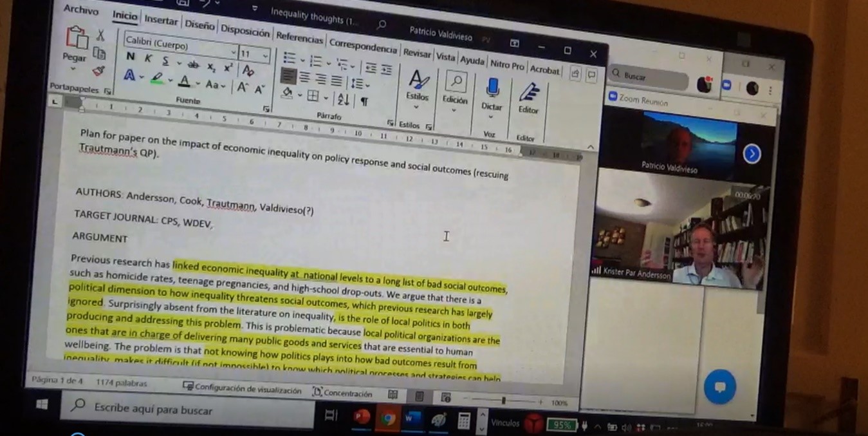Open the line spacing dropdown
Screen dimensions: 868x436
(360, 84)
